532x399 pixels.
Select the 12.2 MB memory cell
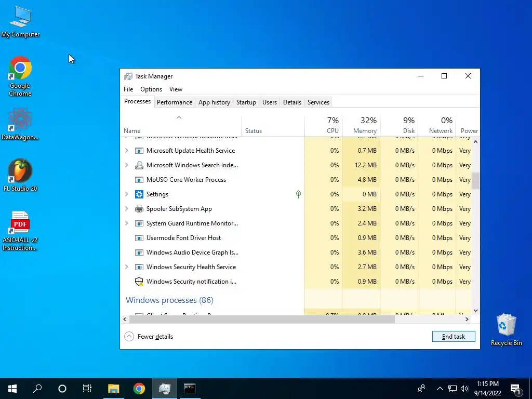coord(361,165)
